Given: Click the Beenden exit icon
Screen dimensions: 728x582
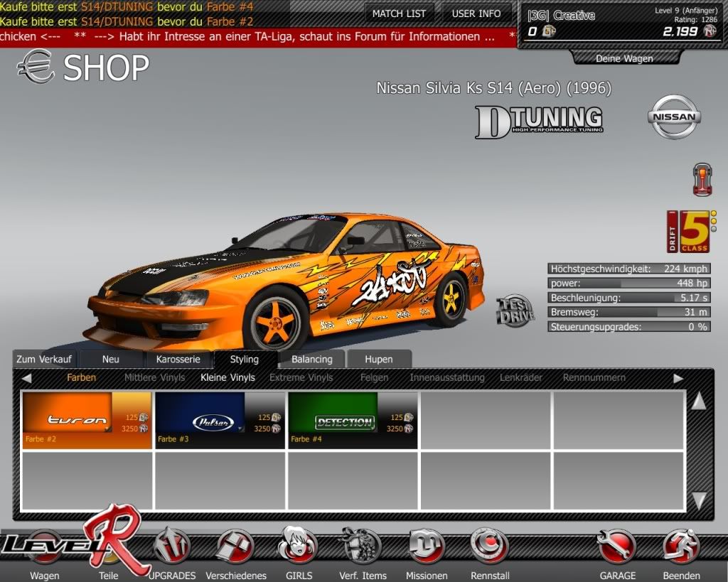Looking at the screenshot, I should pos(681,547).
